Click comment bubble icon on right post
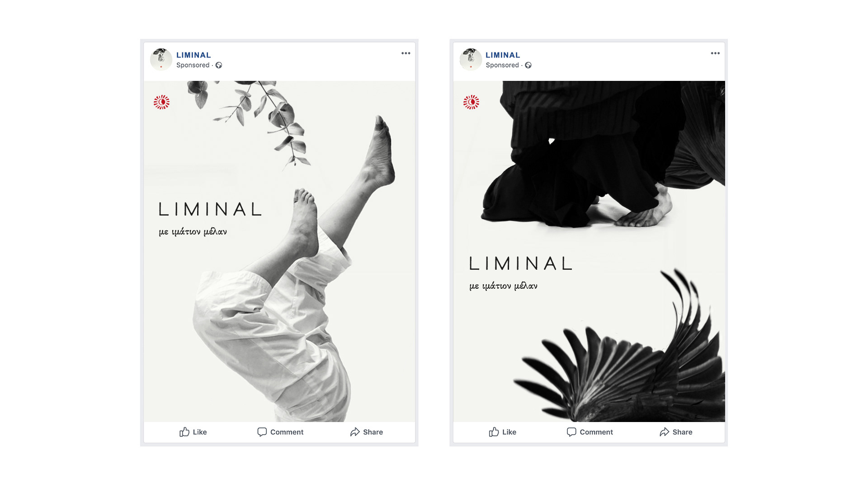The width and height of the screenshot is (868, 488). point(571,432)
